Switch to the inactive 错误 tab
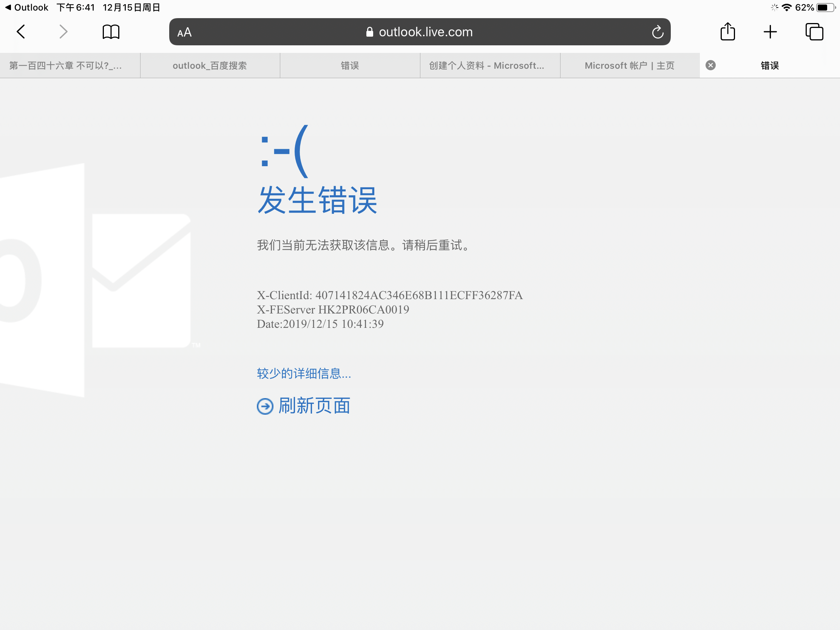This screenshot has width=840, height=630. pos(350,66)
